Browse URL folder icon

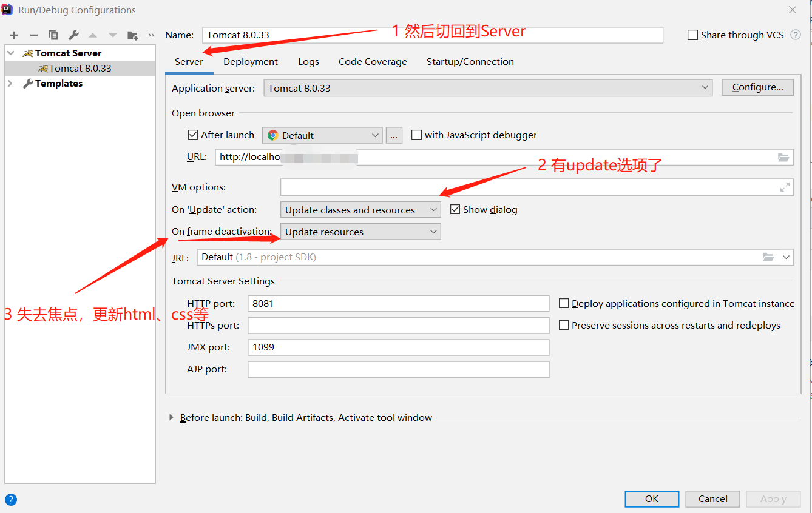(783, 157)
